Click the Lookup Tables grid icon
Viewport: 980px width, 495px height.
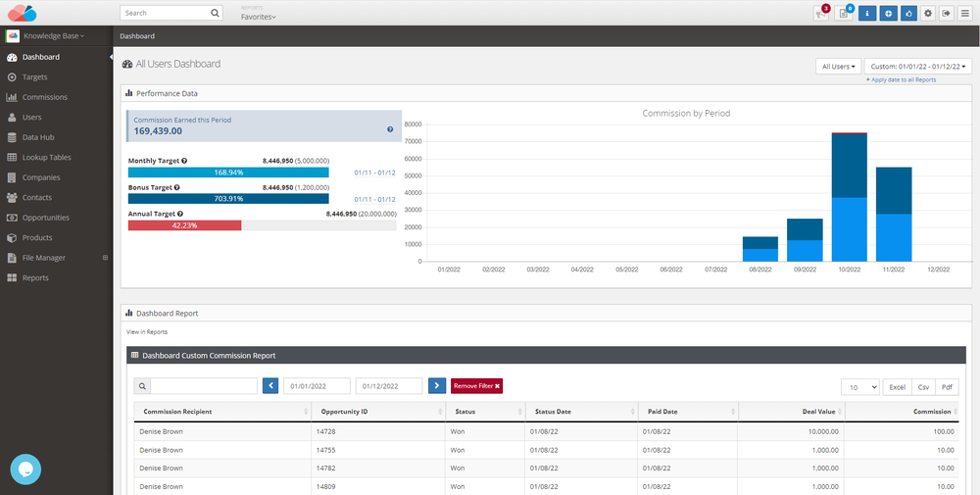(12, 158)
